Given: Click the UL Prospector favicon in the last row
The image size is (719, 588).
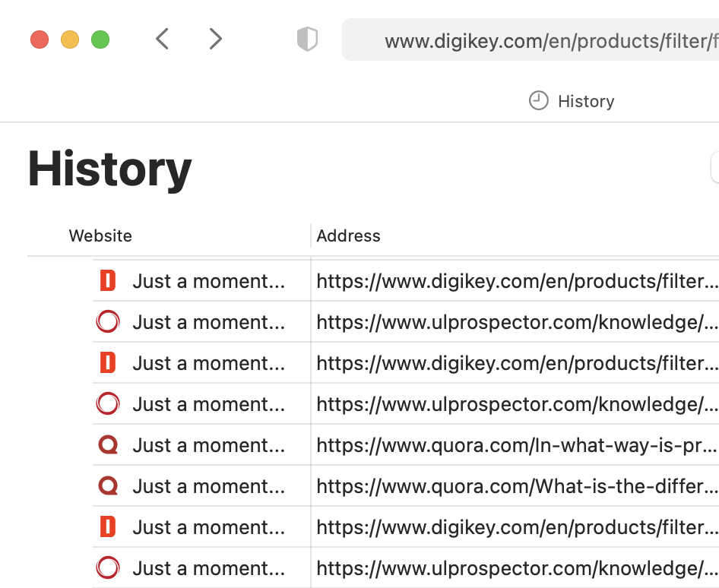Looking at the screenshot, I should (108, 568).
